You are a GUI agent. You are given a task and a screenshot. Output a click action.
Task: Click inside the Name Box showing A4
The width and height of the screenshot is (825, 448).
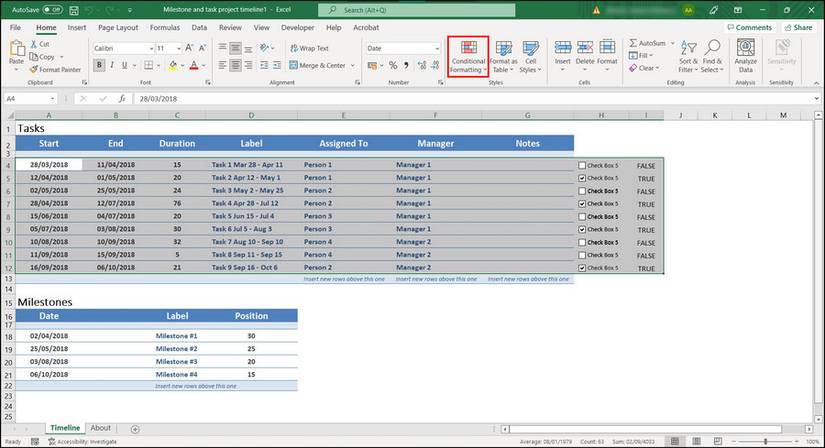[25, 99]
